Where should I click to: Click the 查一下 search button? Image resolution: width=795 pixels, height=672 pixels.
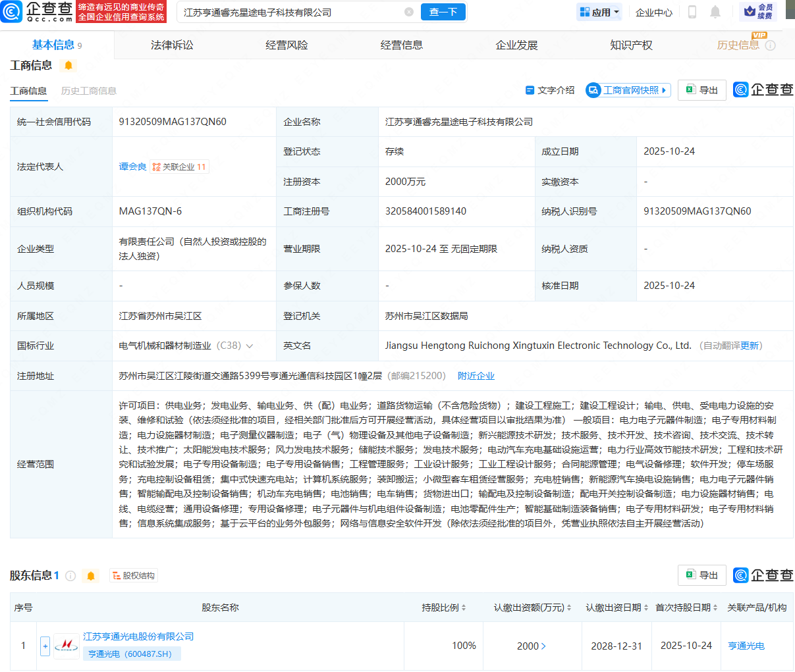443,12
